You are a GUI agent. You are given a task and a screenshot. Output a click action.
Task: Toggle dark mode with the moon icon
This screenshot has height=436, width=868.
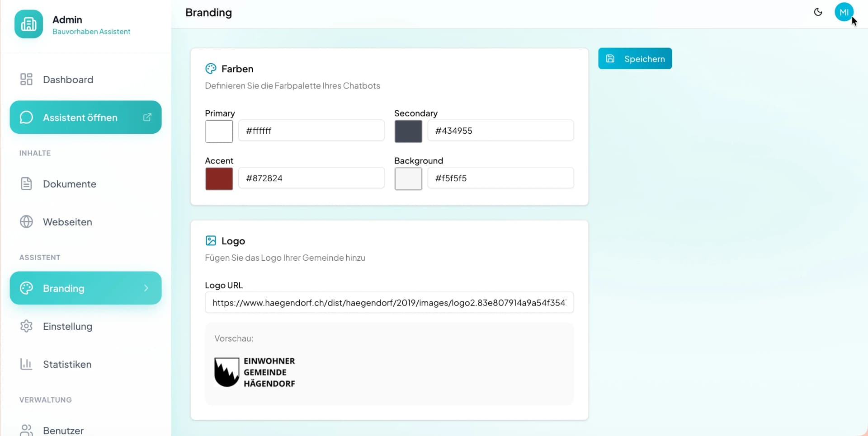(x=818, y=12)
